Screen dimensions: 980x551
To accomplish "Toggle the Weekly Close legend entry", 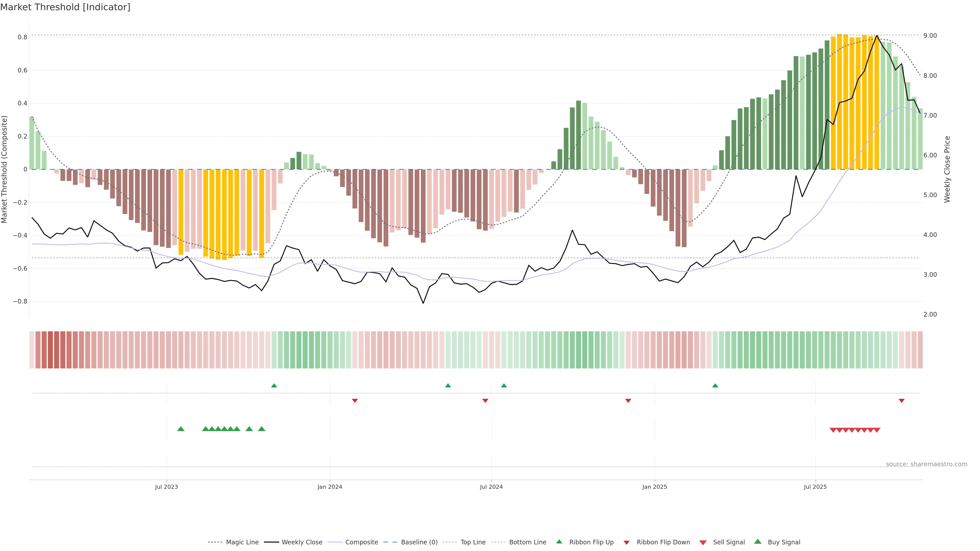I will point(302,542).
